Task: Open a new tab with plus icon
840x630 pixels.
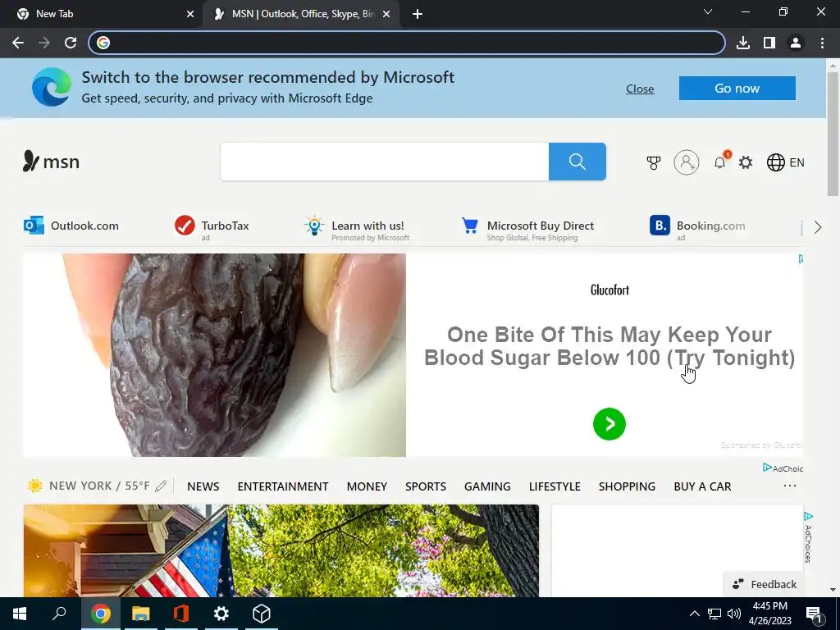Action: click(x=418, y=15)
